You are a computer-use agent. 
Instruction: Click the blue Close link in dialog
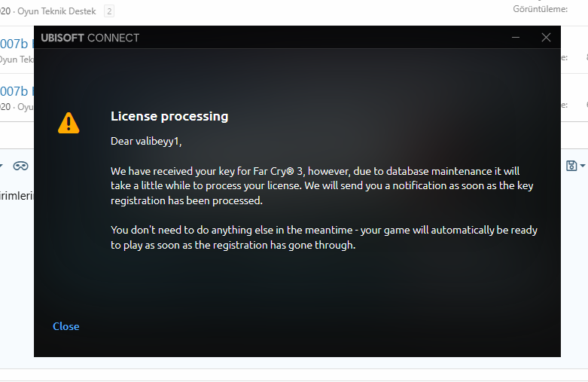[x=66, y=326]
